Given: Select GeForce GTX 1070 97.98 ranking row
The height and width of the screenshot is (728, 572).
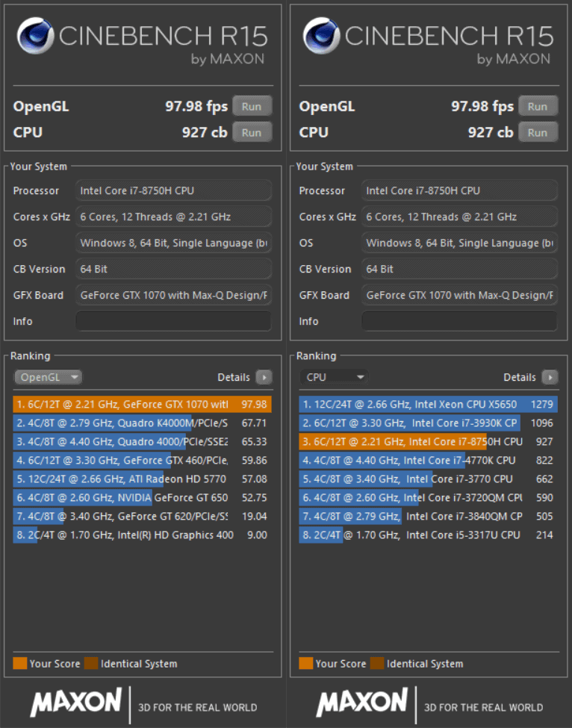Looking at the screenshot, I should (x=142, y=404).
